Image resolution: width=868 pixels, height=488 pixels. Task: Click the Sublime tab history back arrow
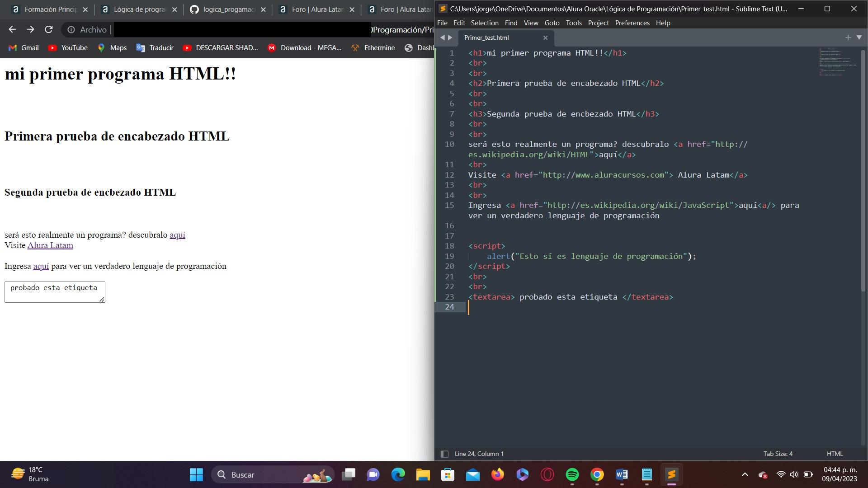[442, 38]
